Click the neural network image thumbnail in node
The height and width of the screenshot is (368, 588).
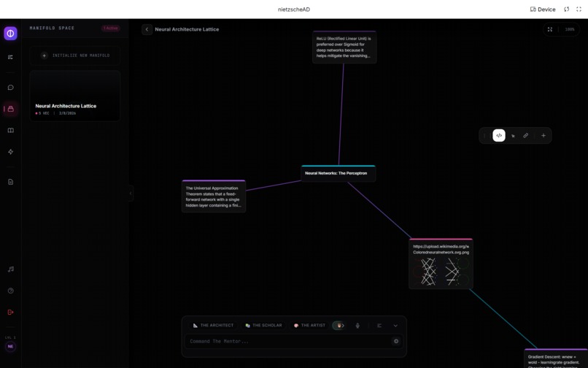click(441, 271)
